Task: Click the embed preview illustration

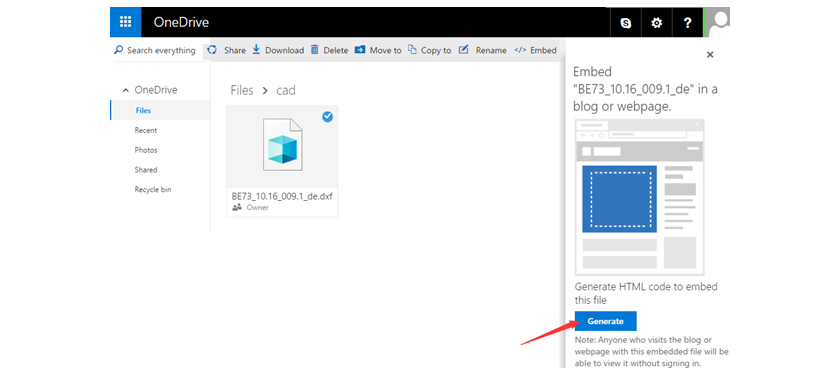Action: pos(640,197)
